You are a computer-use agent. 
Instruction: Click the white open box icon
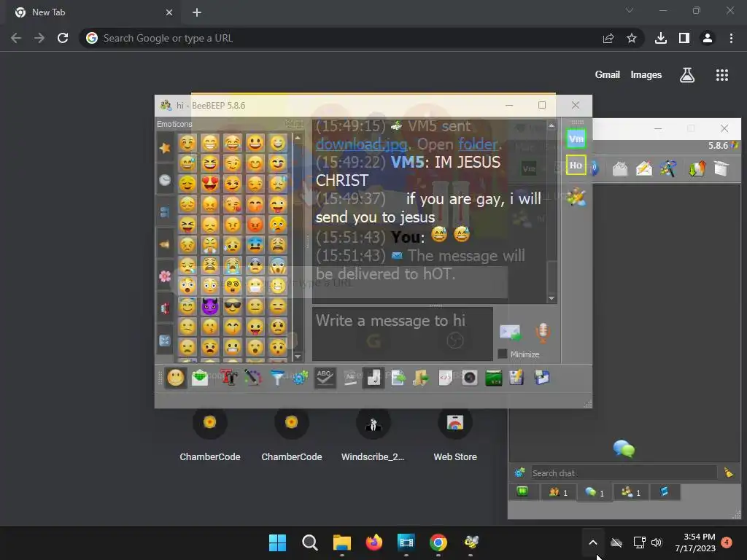click(721, 168)
